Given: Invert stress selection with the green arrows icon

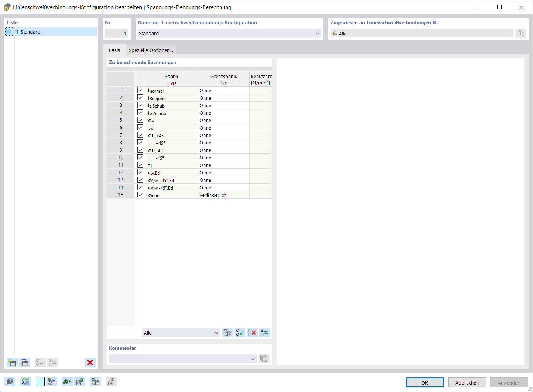Looking at the screenshot, I should [x=264, y=333].
